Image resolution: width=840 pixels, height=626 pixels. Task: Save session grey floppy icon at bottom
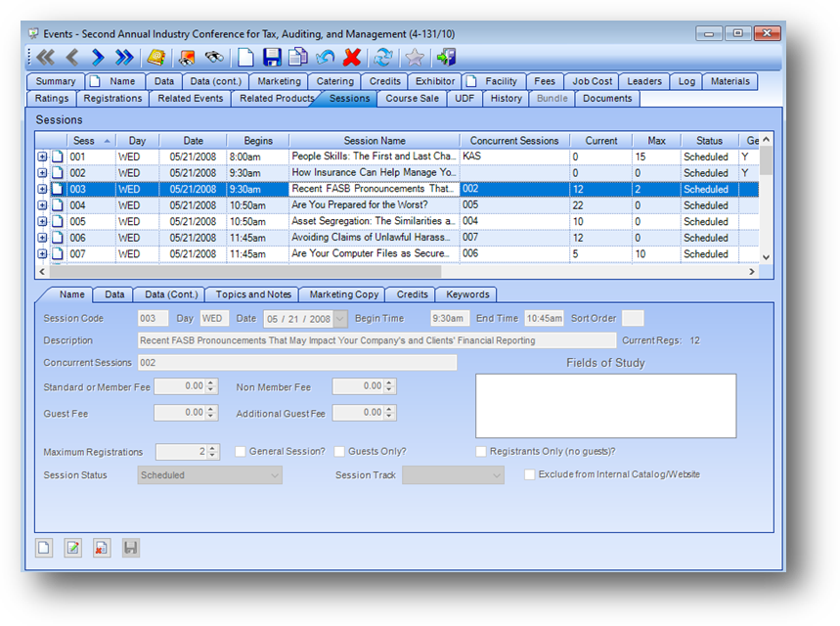(x=131, y=548)
